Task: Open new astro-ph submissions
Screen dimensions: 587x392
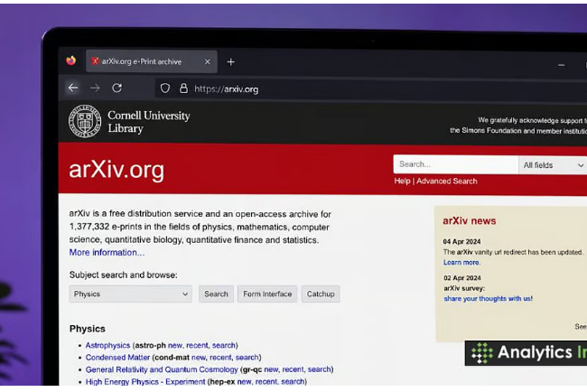Action: coord(175,345)
